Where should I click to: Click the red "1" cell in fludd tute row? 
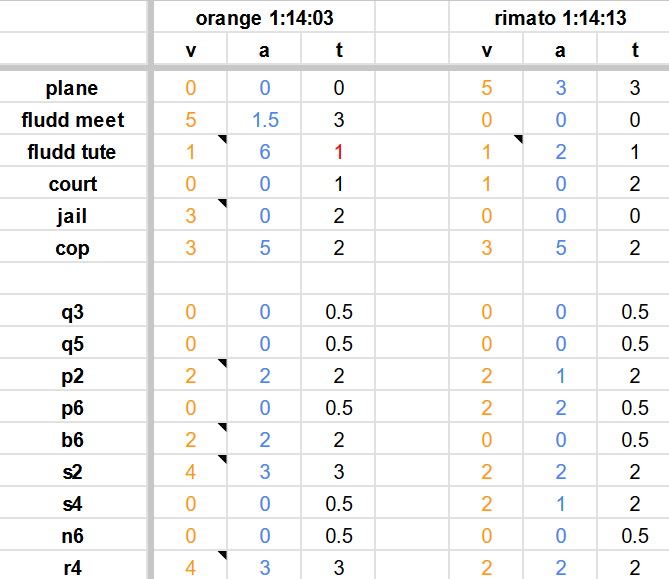339,152
